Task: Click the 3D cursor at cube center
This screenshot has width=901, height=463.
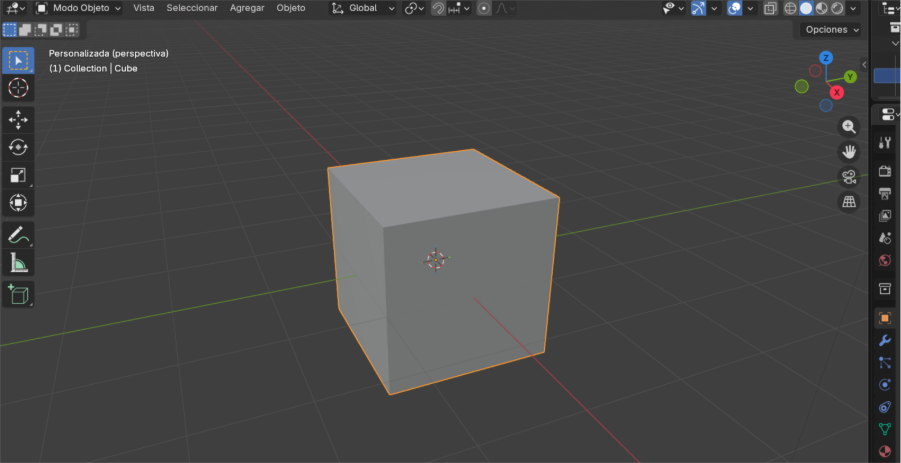Action: click(436, 260)
